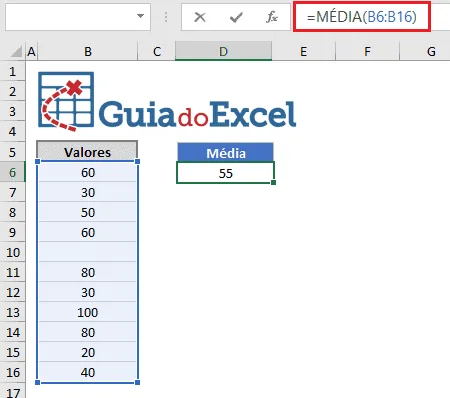Select cell with value 20
Viewport: 450px width, 398px height.
[x=88, y=352]
